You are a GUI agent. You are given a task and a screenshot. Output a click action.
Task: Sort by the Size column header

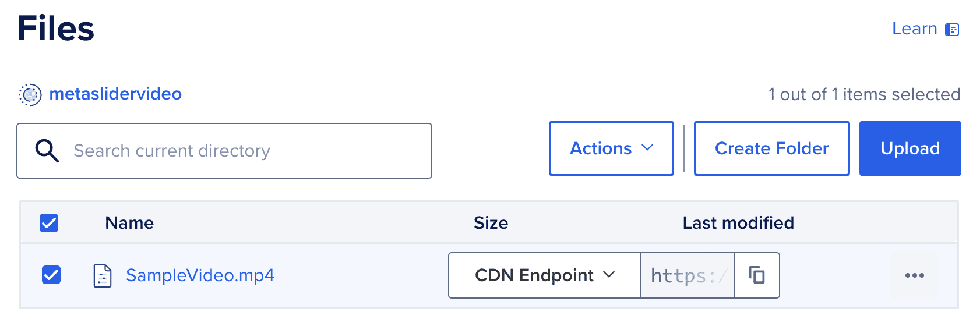(491, 223)
